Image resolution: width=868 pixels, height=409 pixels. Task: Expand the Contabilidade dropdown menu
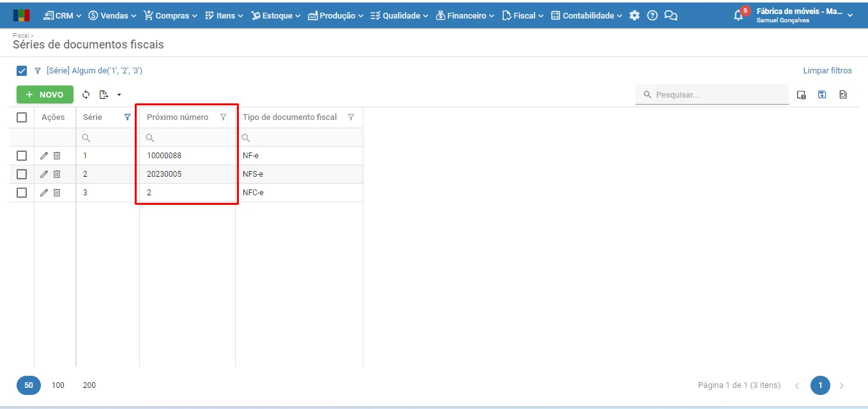586,15
